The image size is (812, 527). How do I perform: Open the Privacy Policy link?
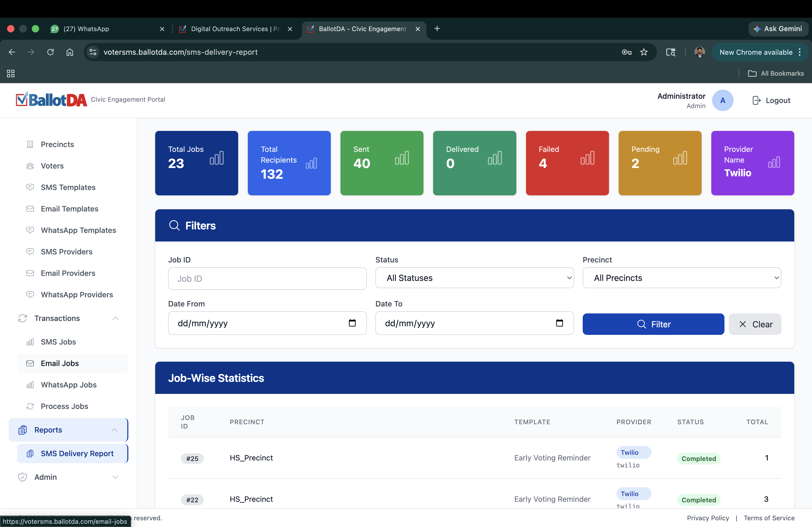click(x=708, y=518)
